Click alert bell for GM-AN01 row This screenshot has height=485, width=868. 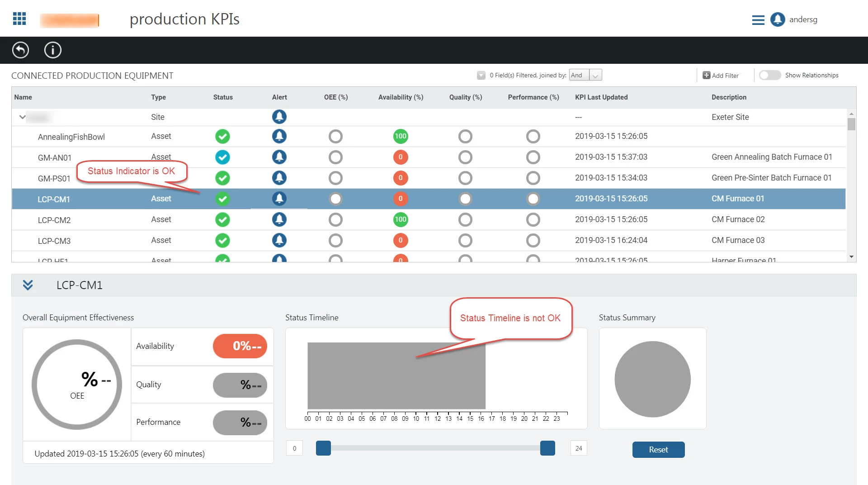click(279, 157)
